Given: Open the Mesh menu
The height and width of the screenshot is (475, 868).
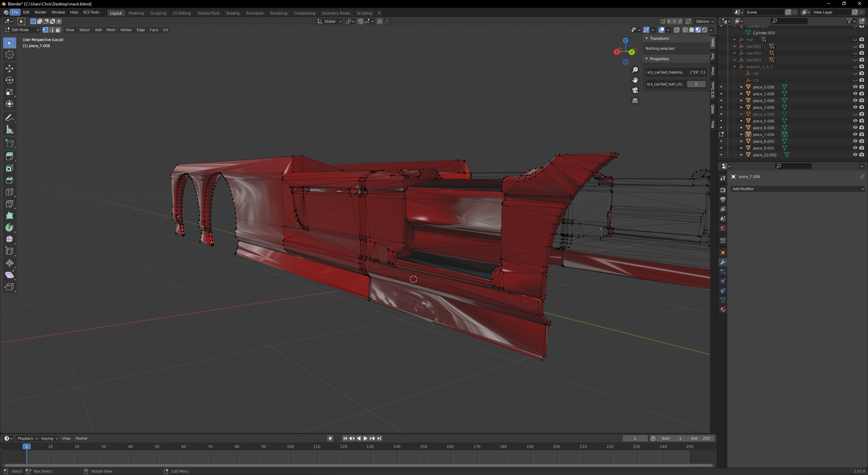Looking at the screenshot, I should coord(111,30).
